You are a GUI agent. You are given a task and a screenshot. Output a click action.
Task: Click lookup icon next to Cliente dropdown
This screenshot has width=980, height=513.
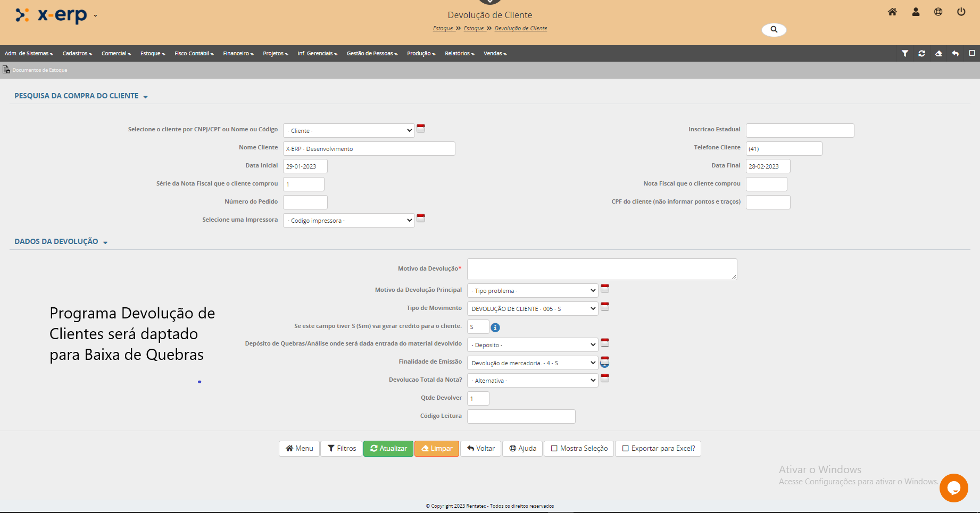tap(421, 128)
